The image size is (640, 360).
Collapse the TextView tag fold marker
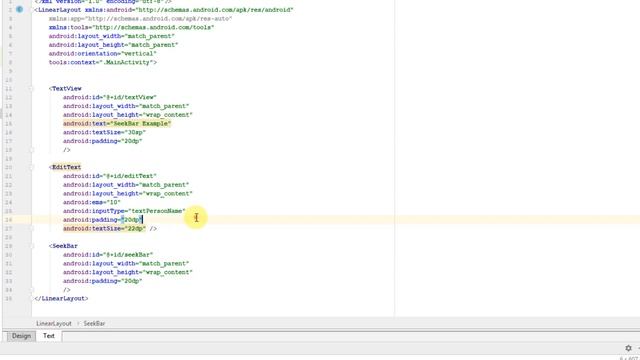[x=31, y=89]
